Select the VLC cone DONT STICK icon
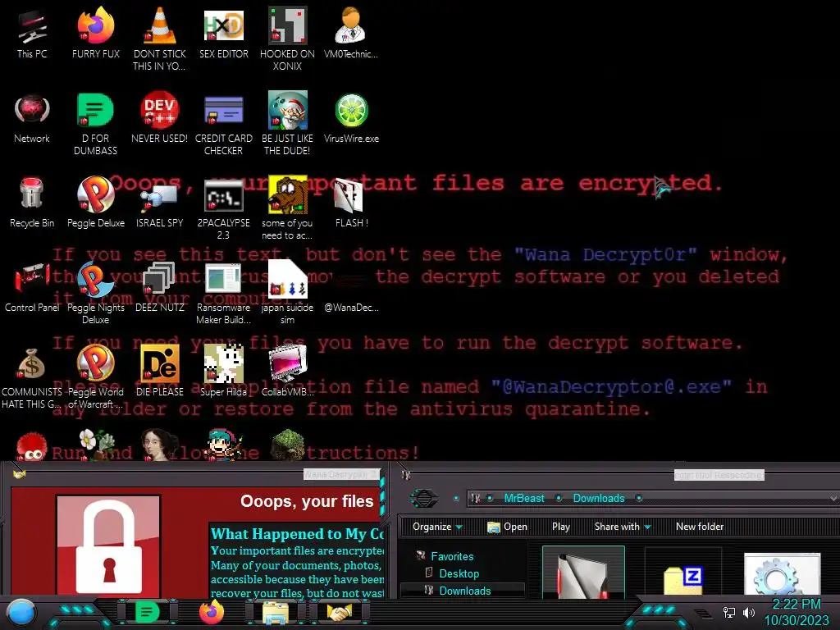This screenshot has height=630, width=840. point(160,39)
